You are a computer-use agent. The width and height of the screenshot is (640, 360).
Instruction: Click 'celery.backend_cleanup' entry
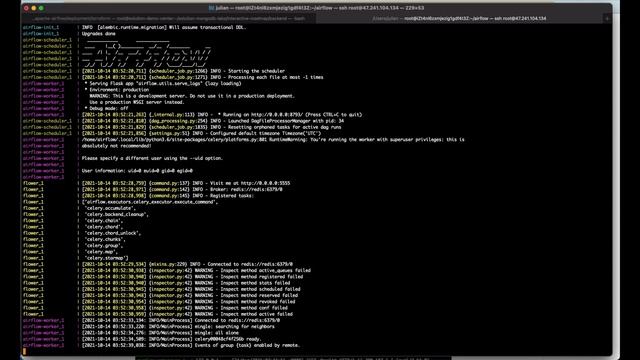116,214
